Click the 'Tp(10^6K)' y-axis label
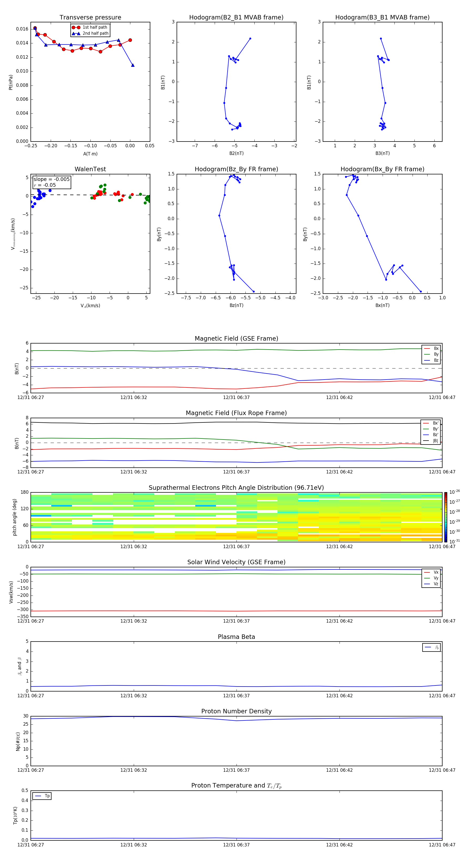Image resolution: width=473 pixels, height=868 pixels. [x=15, y=815]
